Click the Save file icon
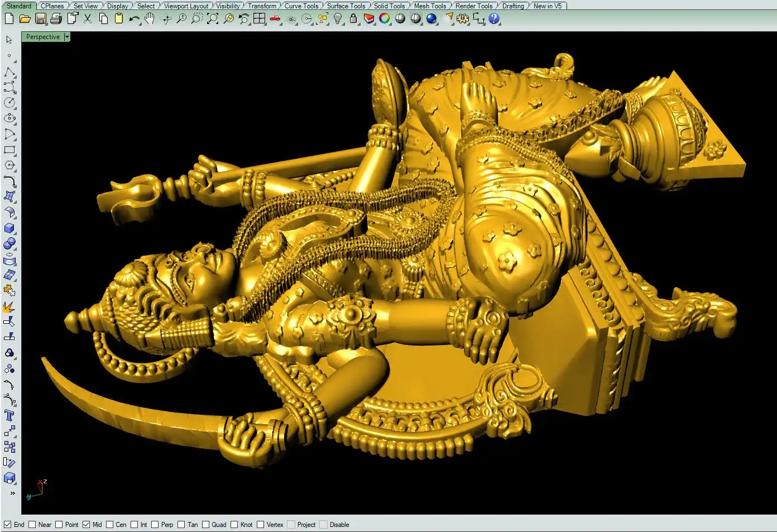Image resolution: width=777 pixels, height=532 pixels. point(40,19)
